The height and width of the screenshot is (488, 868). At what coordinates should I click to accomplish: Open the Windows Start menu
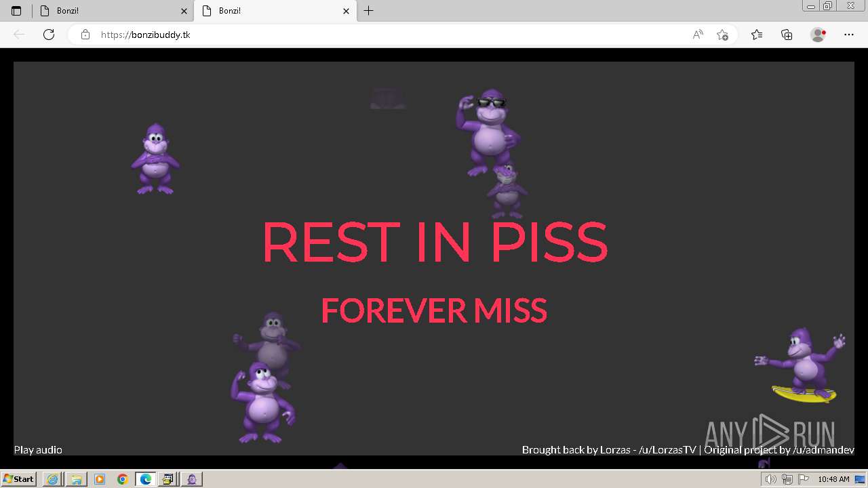19,479
